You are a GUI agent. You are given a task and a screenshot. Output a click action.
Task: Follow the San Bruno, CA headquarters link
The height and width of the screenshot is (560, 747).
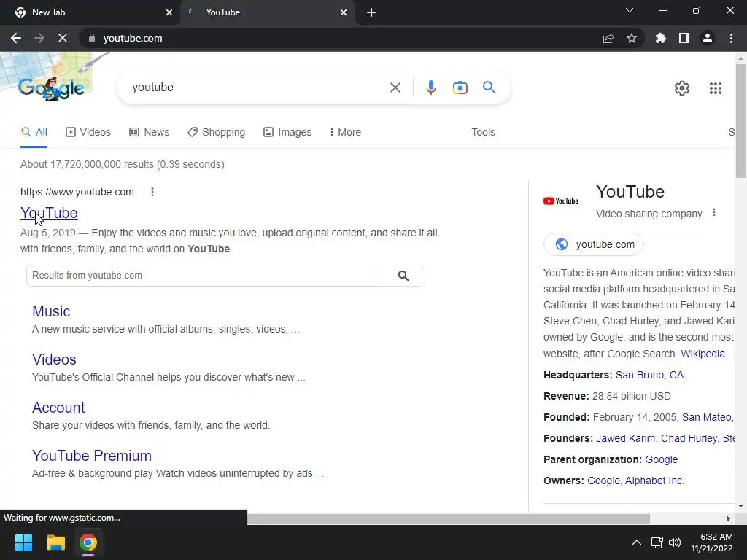[x=649, y=375]
